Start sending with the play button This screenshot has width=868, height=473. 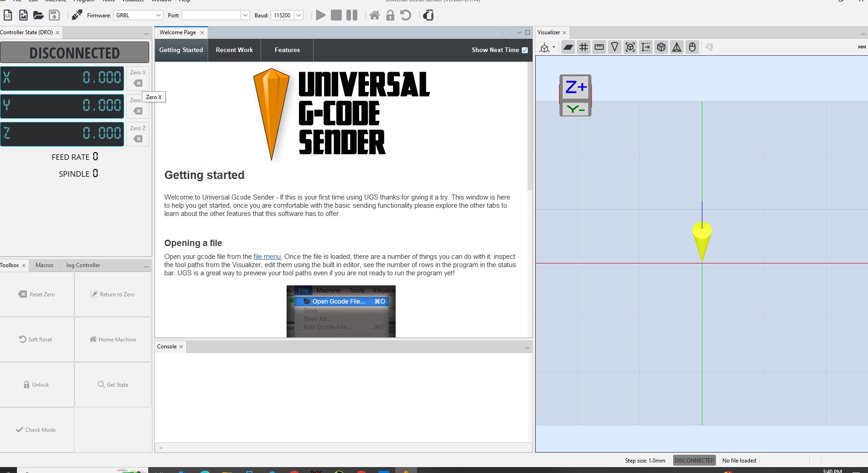point(321,15)
